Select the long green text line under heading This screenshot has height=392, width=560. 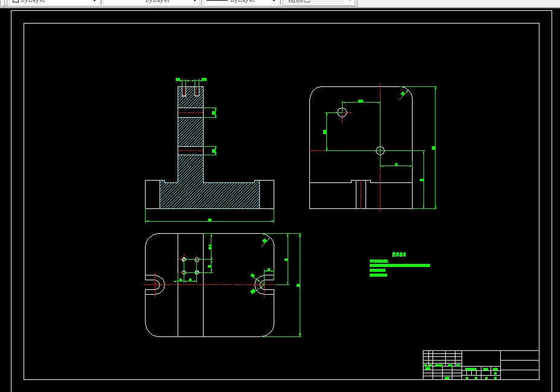click(400, 266)
